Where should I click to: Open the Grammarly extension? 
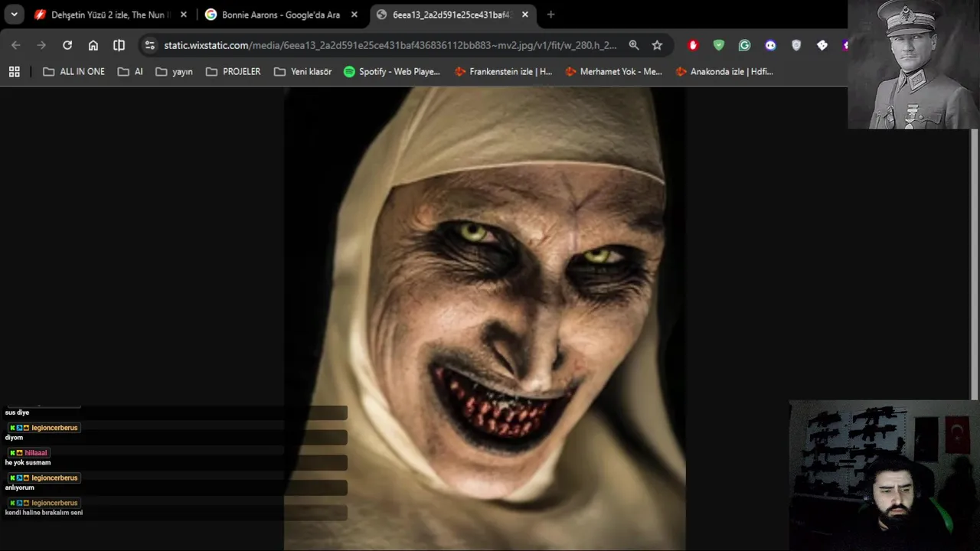744,45
